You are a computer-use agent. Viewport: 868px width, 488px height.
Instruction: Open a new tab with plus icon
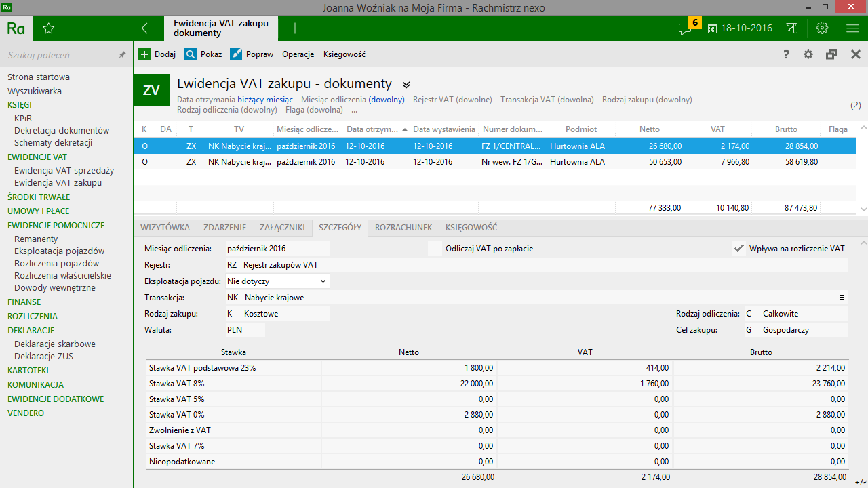294,28
